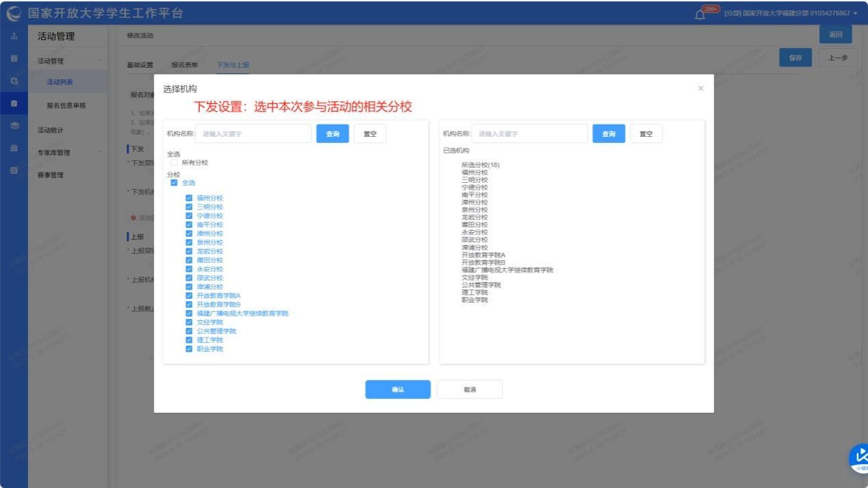Close the 选择机构 dialog with X
The height and width of the screenshot is (488, 868).
700,89
